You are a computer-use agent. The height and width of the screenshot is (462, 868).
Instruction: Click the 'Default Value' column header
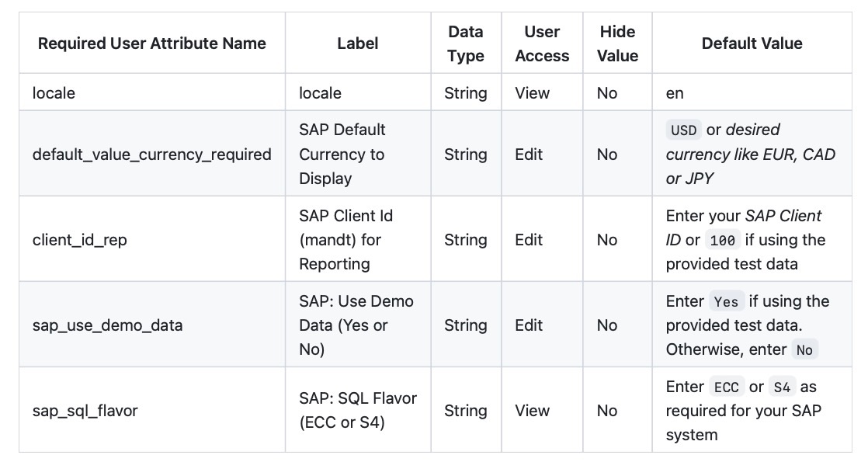[752, 43]
